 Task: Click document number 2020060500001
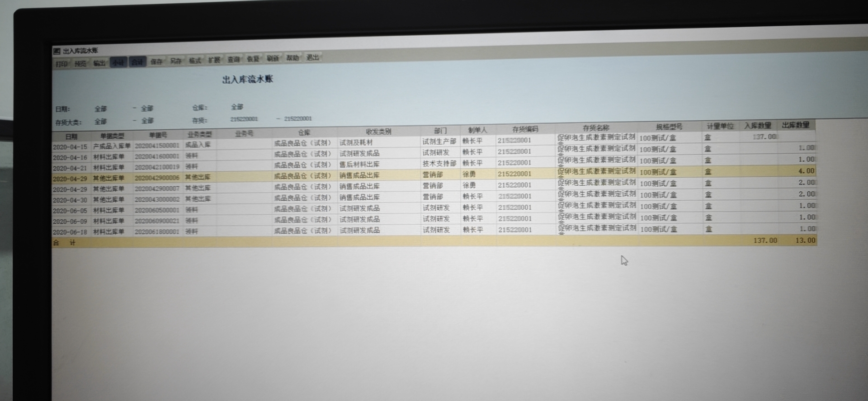click(157, 210)
